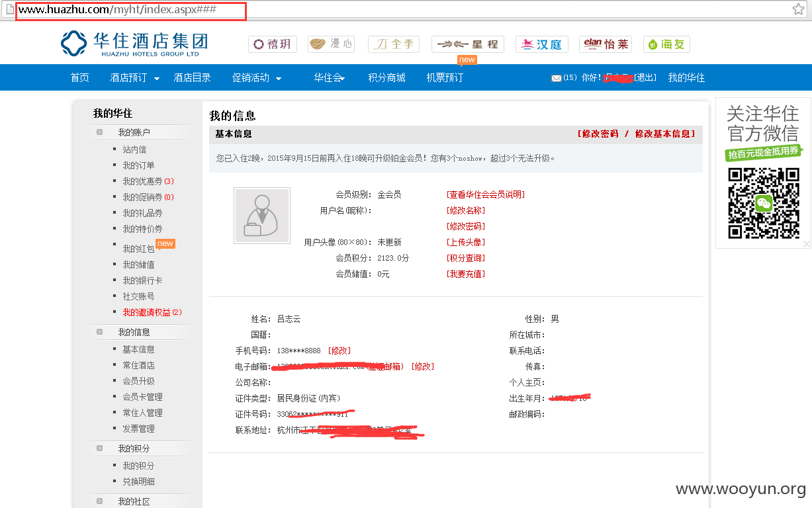Open 我的红包 in the sidebar
The image size is (812, 508).
(x=138, y=249)
